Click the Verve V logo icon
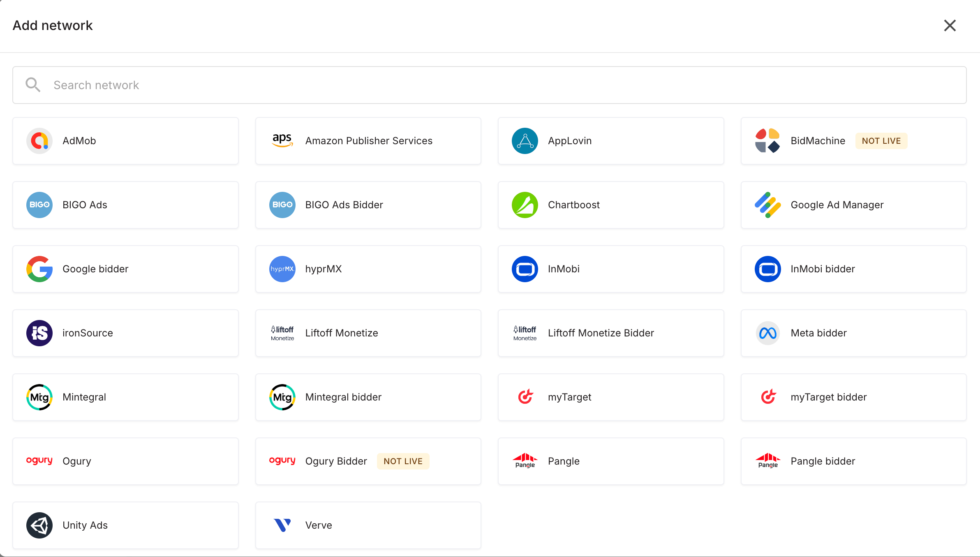 pyautogui.click(x=282, y=525)
